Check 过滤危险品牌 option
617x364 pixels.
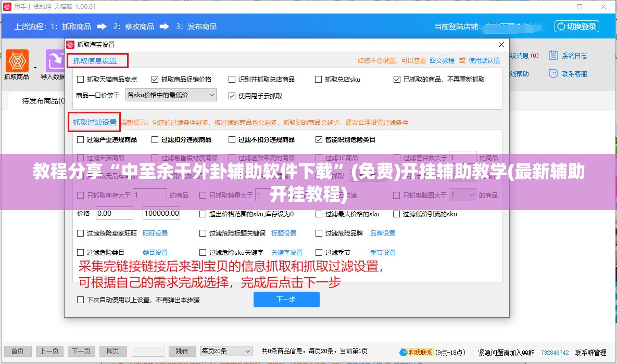tap(319, 233)
